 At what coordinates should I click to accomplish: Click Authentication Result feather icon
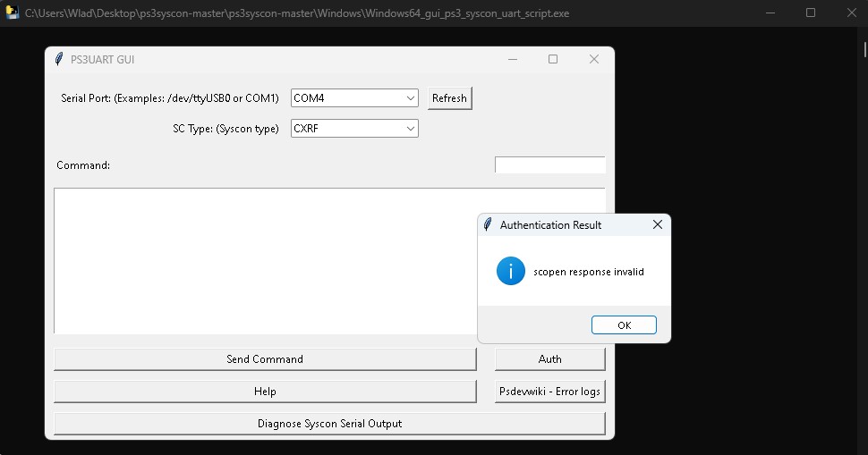click(488, 224)
